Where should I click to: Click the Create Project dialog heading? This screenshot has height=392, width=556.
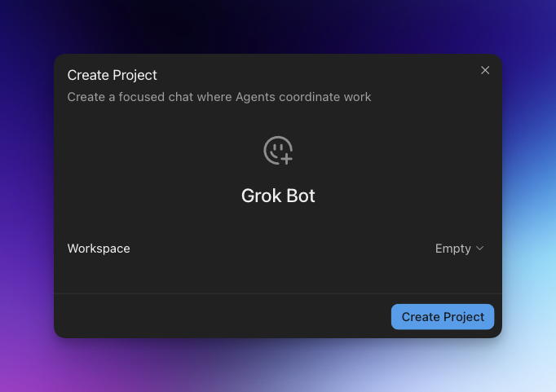click(x=112, y=75)
